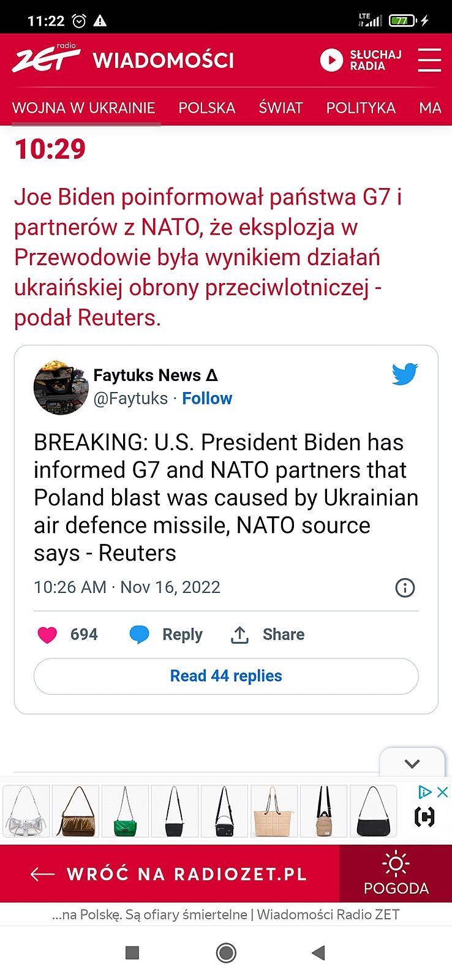
Task: Return to radiozet.pl with Wróć link
Action: pos(169,874)
